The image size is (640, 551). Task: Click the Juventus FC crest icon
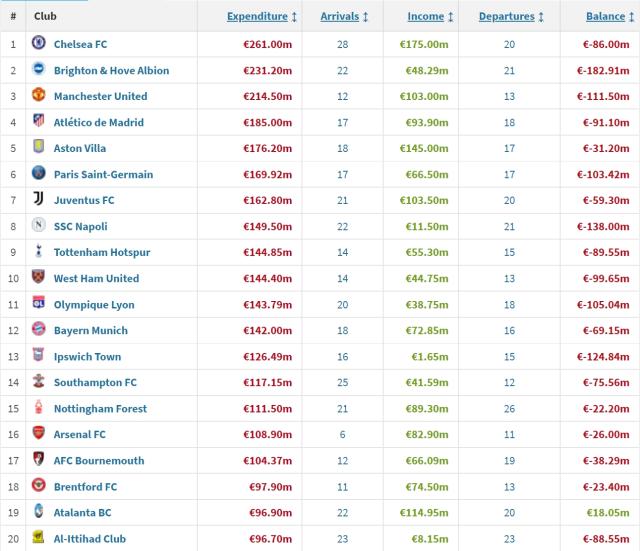(39, 200)
